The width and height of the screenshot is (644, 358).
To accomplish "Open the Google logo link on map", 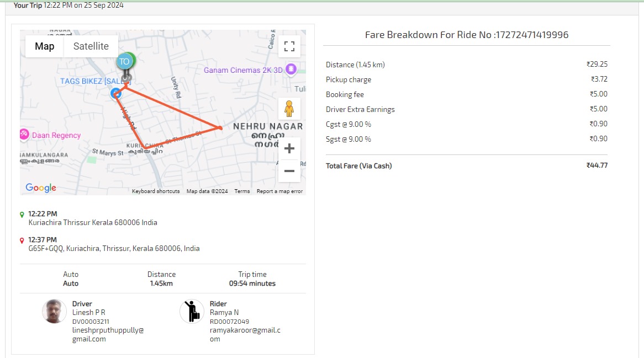I will point(41,188).
